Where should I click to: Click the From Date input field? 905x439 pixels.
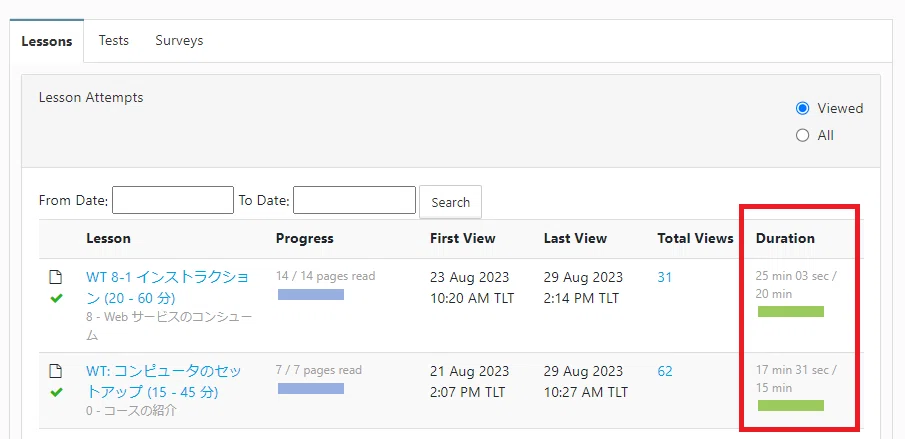pos(173,200)
